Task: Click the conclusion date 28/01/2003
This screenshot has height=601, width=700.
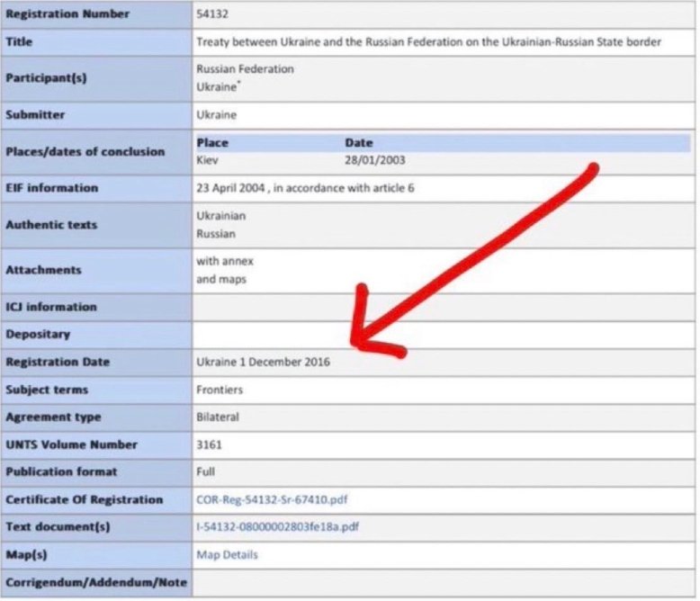Action: tap(375, 160)
